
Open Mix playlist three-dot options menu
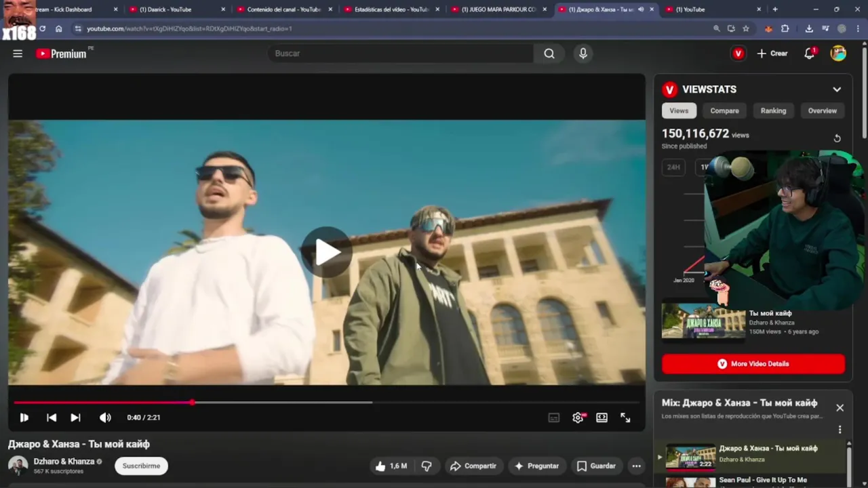click(840, 430)
